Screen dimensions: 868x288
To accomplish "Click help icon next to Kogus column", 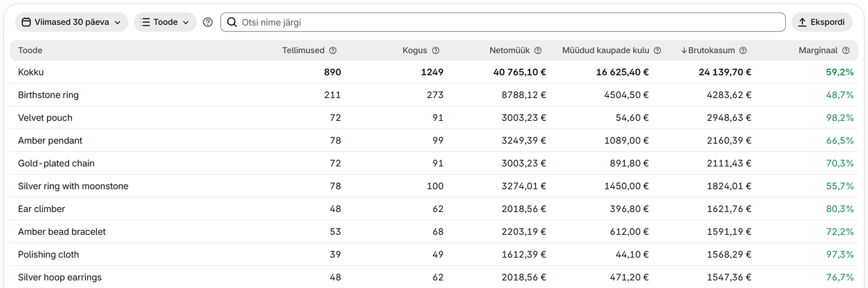I will (436, 50).
